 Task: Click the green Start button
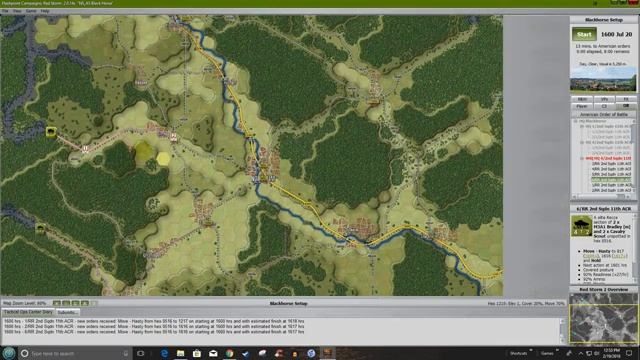point(584,34)
